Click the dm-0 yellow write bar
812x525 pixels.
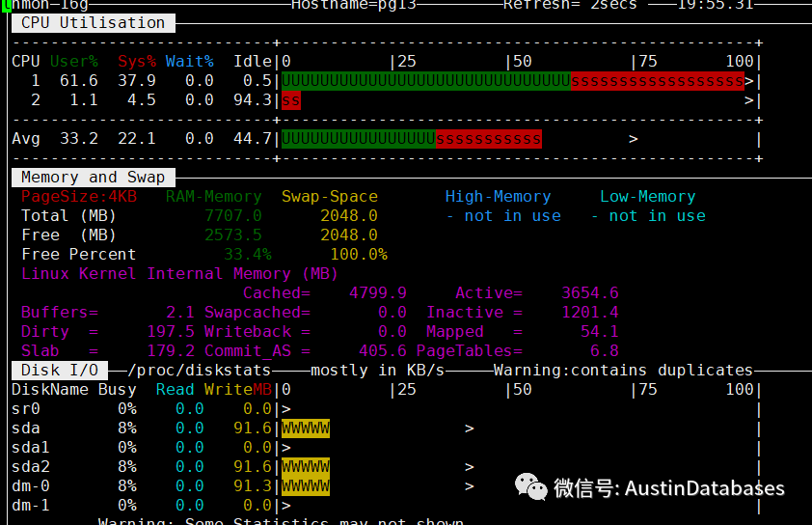[306, 486]
